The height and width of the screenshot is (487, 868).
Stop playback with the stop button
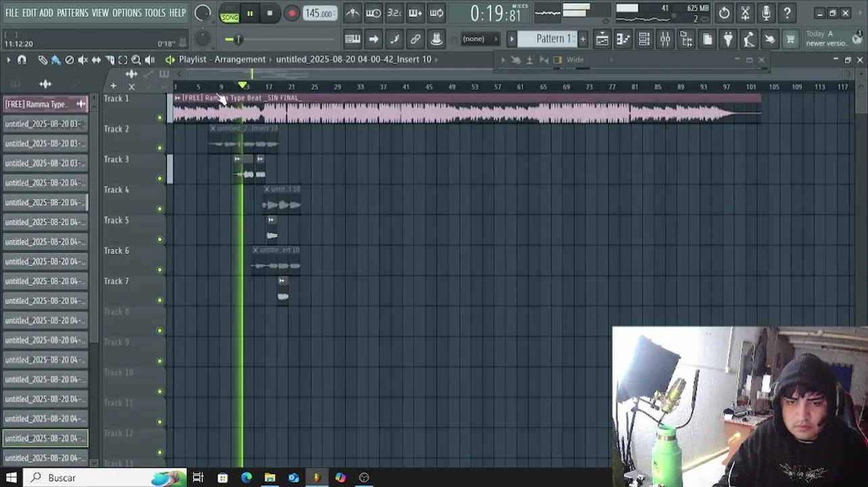point(270,14)
